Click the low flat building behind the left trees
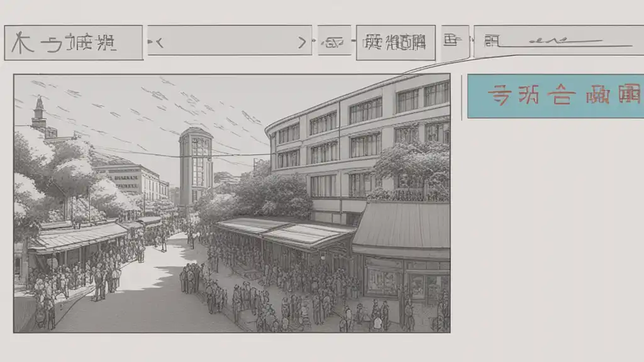The width and height of the screenshot is (644, 362). point(131,180)
